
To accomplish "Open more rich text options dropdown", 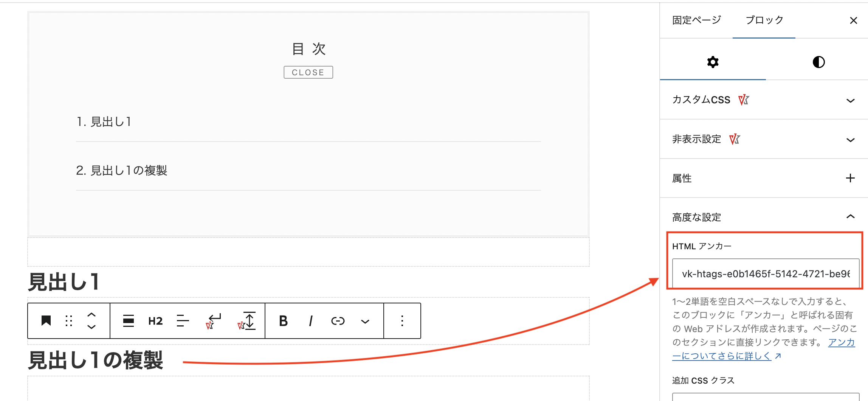I will [365, 321].
